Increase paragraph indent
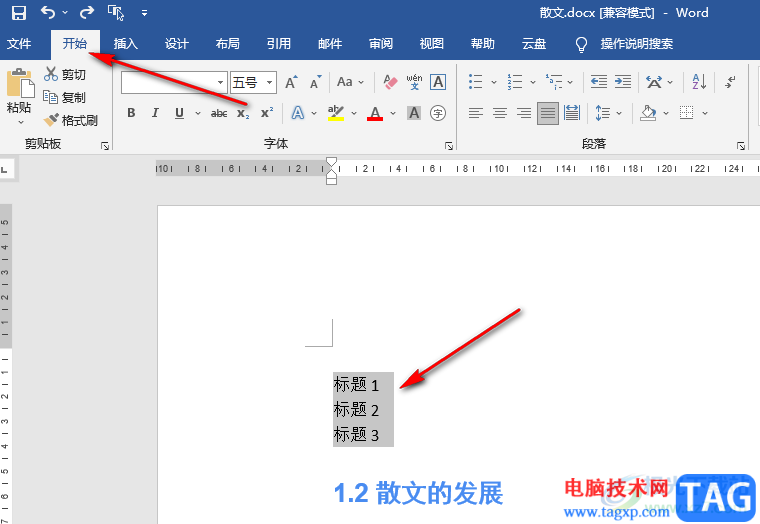 point(623,82)
